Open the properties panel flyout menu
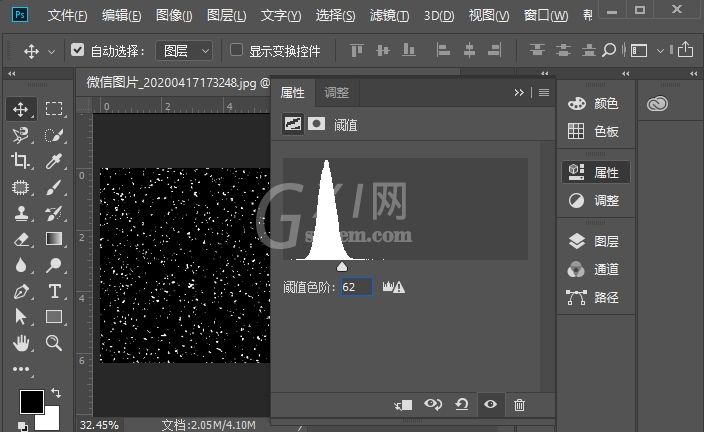 pos(544,93)
